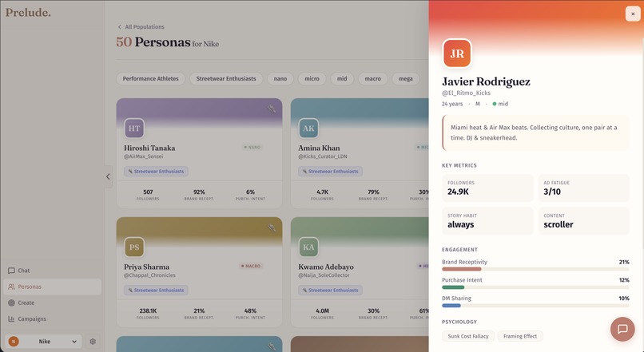This screenshot has width=644, height=352.
Task: Filter by Streetwear Enthusiasts chip
Action: pyautogui.click(x=226, y=79)
